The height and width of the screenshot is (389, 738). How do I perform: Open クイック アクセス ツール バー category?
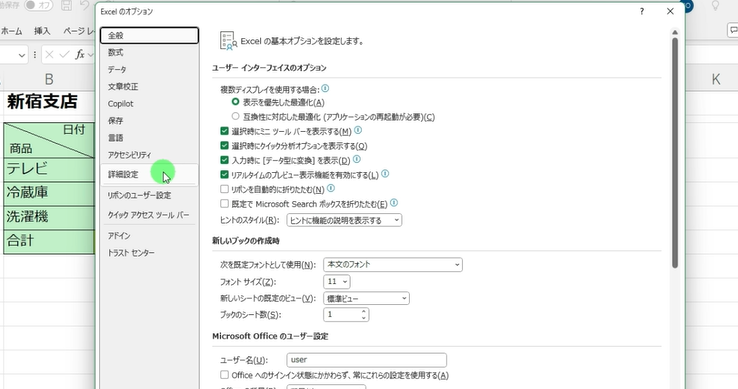pyautogui.click(x=149, y=215)
